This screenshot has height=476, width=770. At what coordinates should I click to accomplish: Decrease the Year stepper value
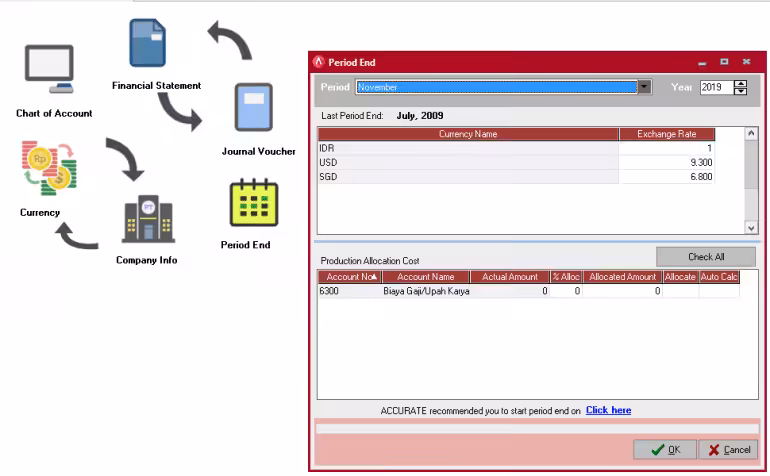(x=740, y=91)
